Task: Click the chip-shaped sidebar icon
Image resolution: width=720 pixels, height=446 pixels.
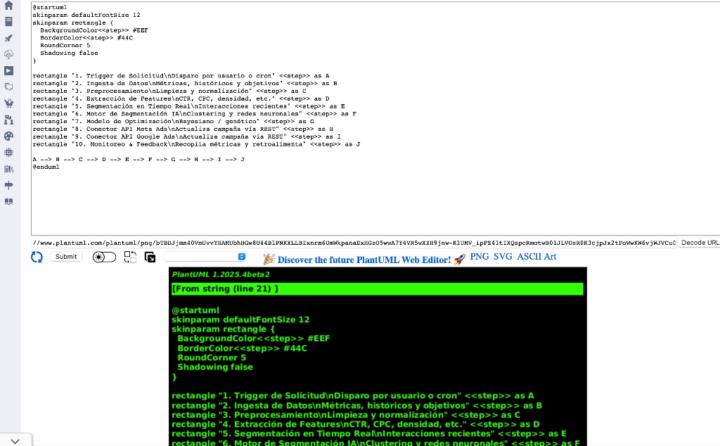Action: coord(9,152)
